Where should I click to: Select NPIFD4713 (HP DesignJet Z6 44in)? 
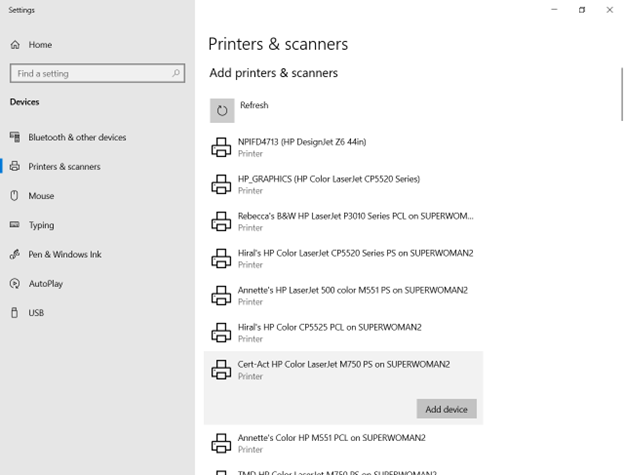point(343,148)
